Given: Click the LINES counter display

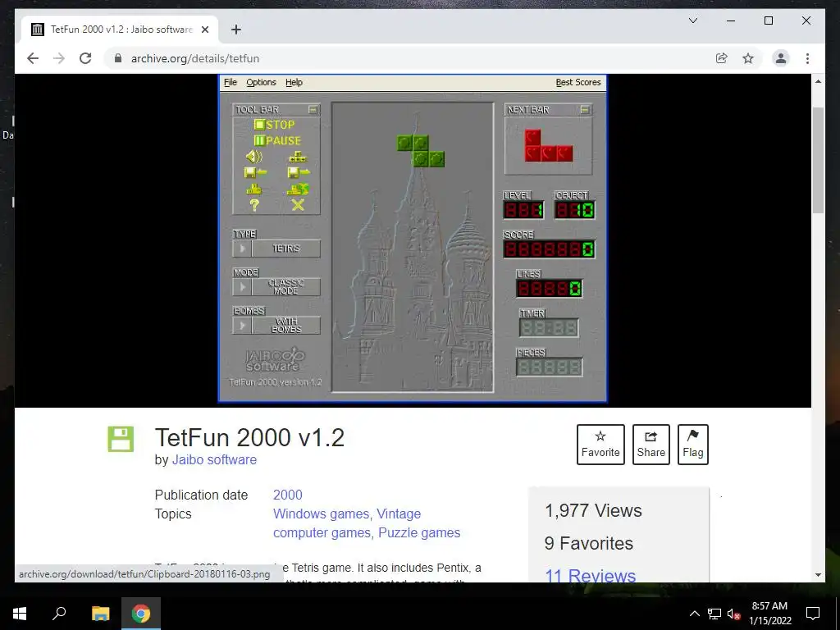Looking at the screenshot, I should (x=549, y=289).
